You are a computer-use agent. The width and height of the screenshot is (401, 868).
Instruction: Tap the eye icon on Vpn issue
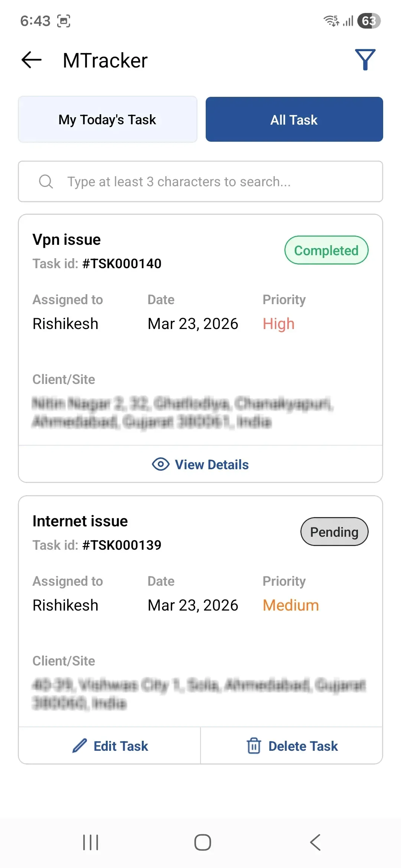[161, 464]
